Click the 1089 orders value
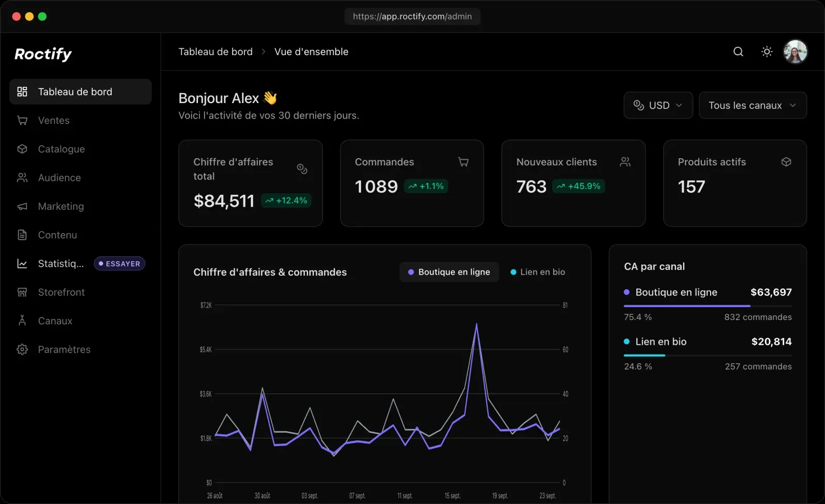Screen dimensions: 825x504 (376, 186)
